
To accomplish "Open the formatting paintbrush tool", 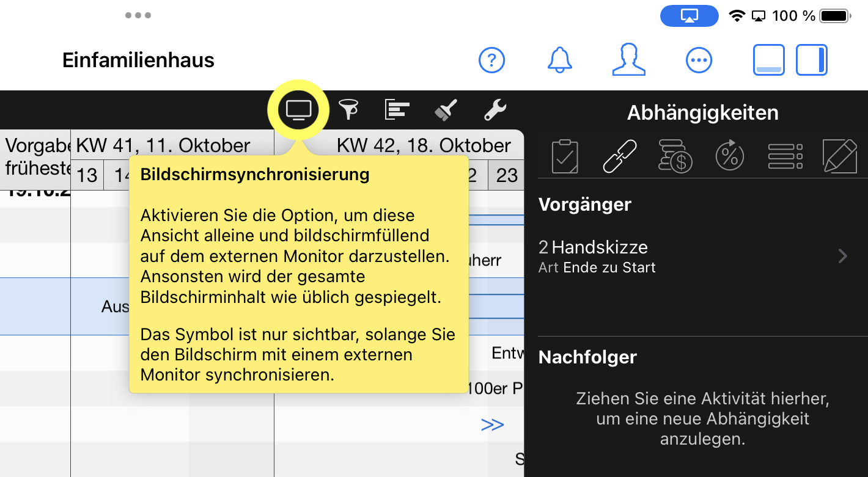I will tap(446, 109).
